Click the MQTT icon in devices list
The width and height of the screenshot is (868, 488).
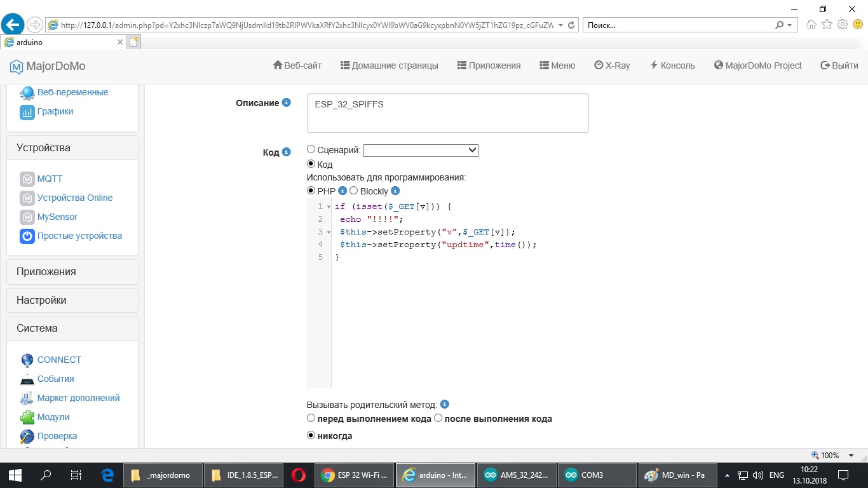[27, 179]
